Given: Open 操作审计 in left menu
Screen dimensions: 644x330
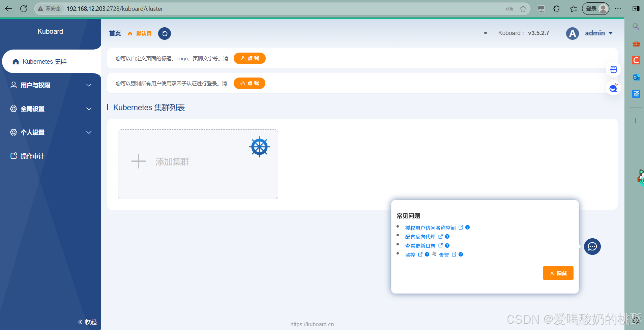Looking at the screenshot, I should coord(51,156).
